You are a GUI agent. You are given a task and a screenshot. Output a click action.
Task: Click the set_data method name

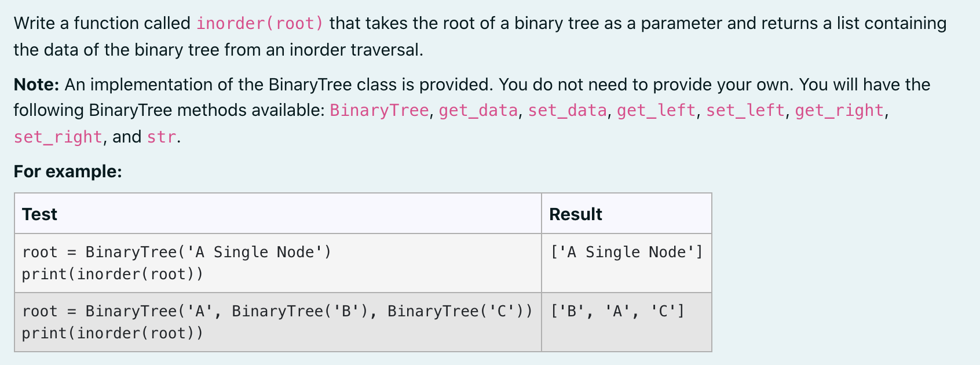568,110
